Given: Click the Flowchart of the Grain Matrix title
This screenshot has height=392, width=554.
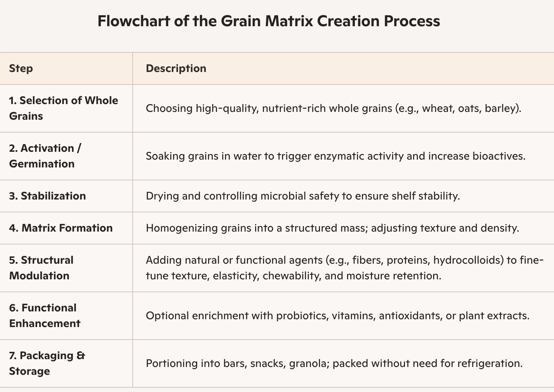Looking at the screenshot, I should [x=268, y=21].
